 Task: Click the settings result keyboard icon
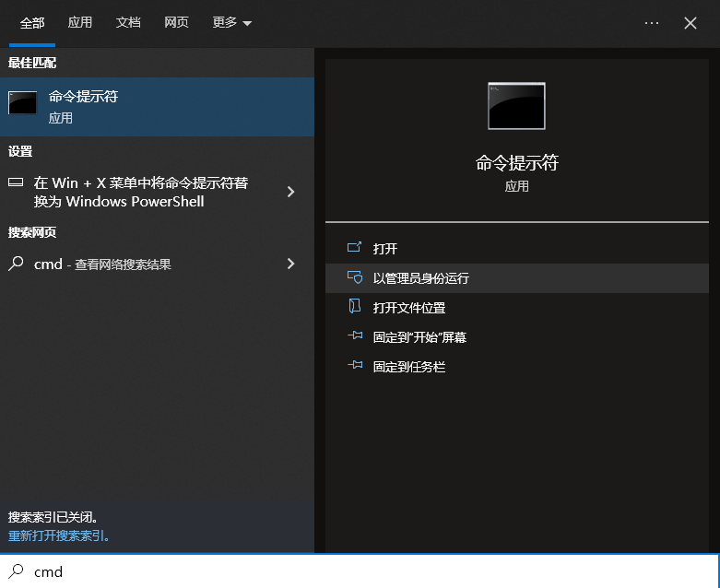pos(16,182)
